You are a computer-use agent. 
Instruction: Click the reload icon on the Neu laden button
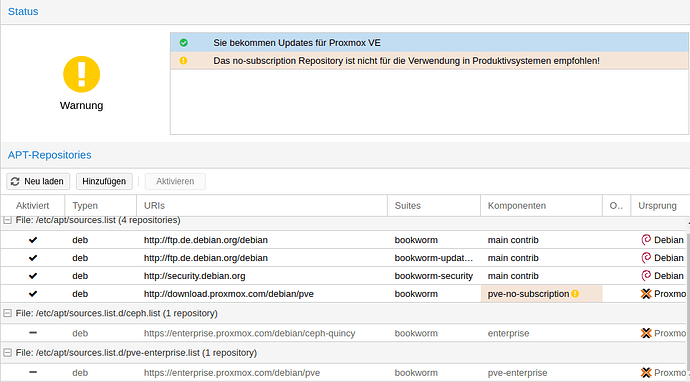(15, 181)
